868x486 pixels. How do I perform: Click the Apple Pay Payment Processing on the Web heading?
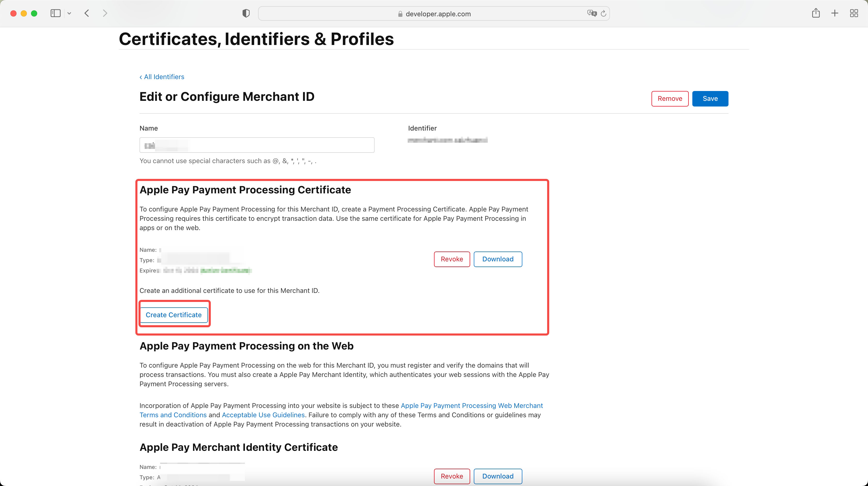(246, 346)
